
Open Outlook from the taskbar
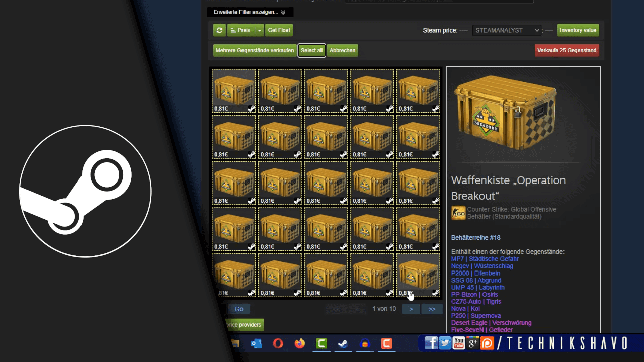click(x=256, y=344)
